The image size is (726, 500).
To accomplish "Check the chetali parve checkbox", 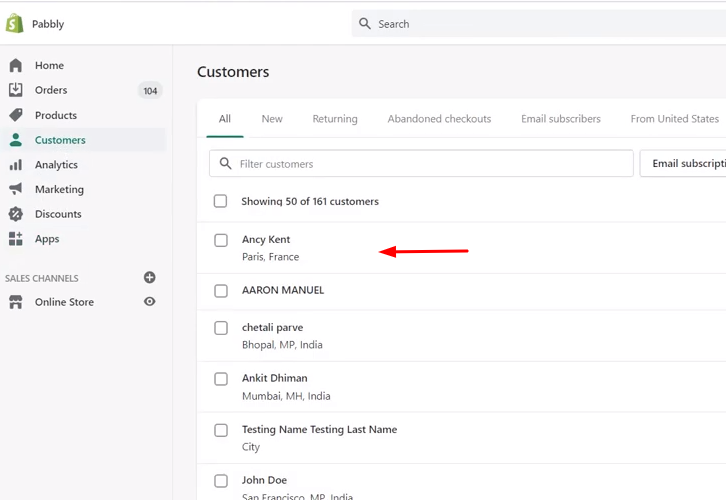I will [x=221, y=328].
